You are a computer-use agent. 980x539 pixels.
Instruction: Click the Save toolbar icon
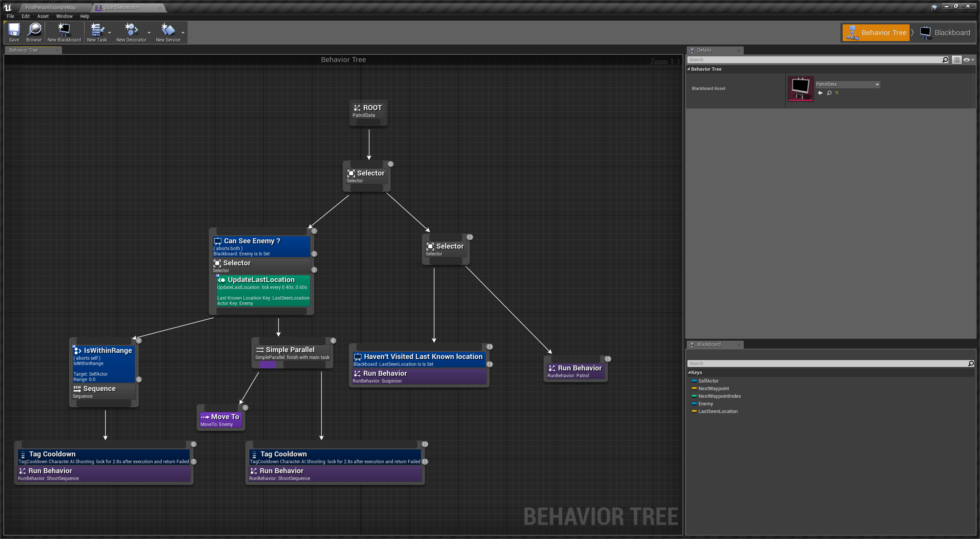pos(14,32)
